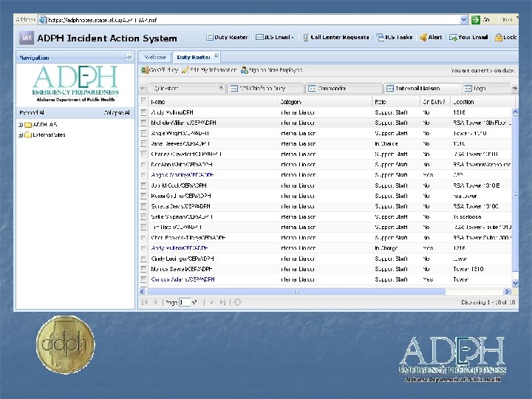Screen dimensions: 532x399
Task: Check the box for Carissa Adams row
Action: tap(143, 279)
